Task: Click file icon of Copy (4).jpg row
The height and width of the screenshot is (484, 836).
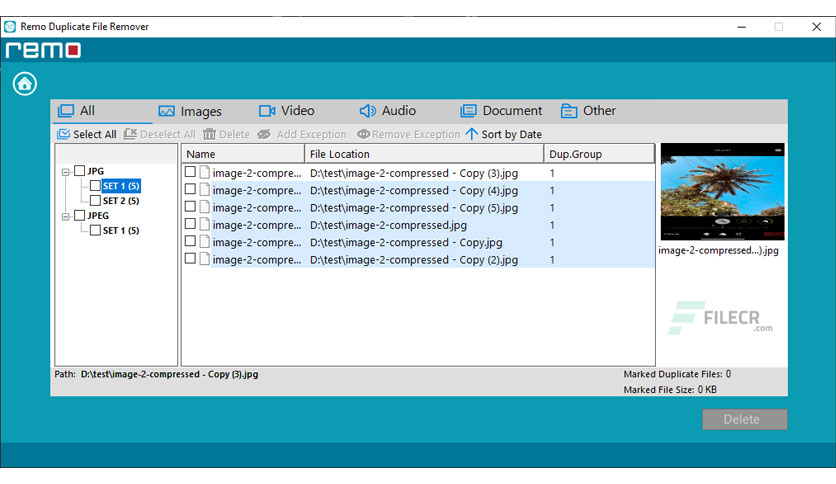Action: [x=205, y=190]
